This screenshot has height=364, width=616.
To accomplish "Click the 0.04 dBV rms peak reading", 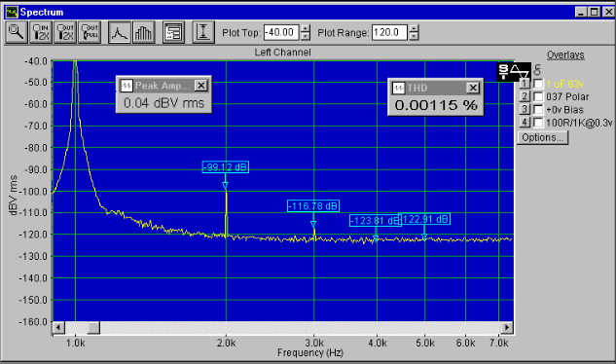I will 163,103.
